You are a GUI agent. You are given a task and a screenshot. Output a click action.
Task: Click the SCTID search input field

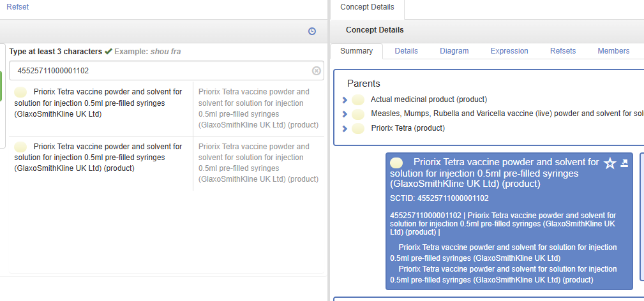coord(160,71)
